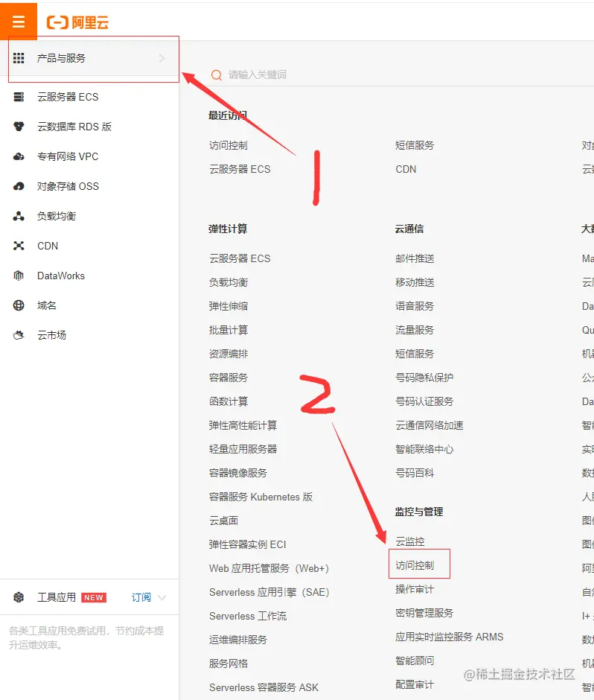Open 云桌面 link

[223, 521]
